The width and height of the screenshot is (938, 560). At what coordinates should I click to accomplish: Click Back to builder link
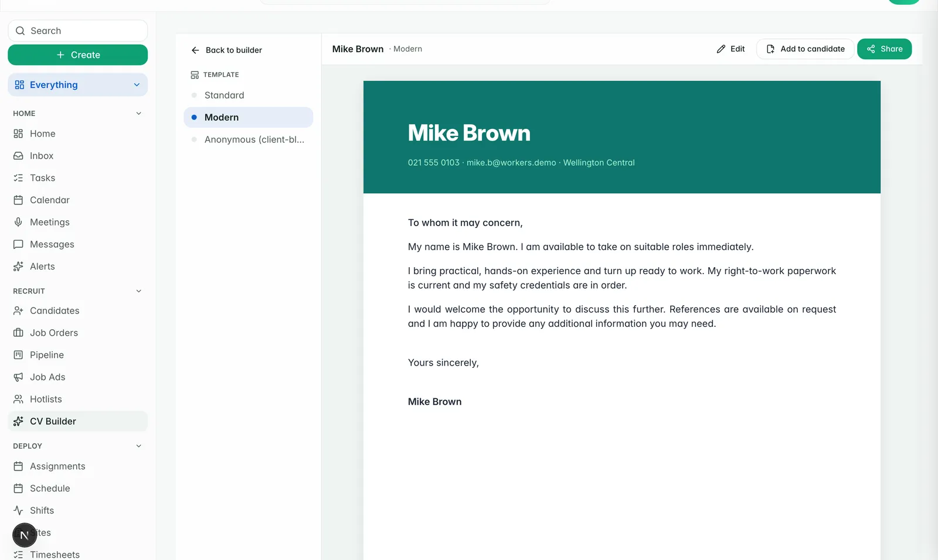coord(227,50)
